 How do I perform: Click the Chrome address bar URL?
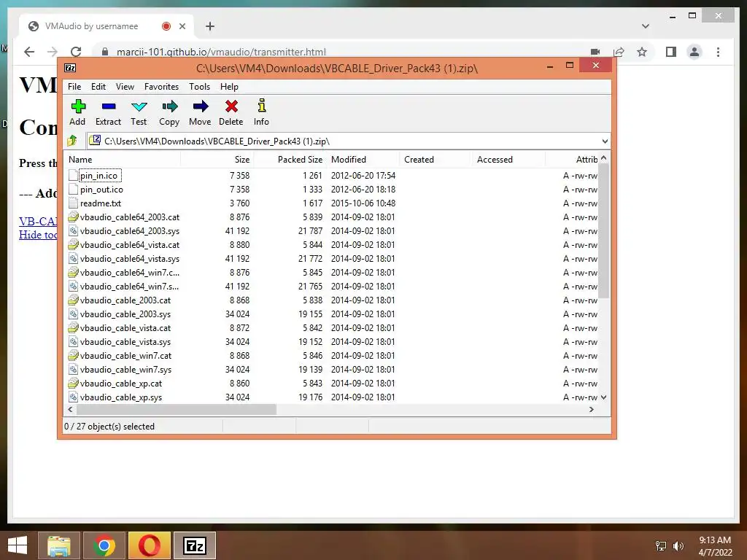click(221, 52)
